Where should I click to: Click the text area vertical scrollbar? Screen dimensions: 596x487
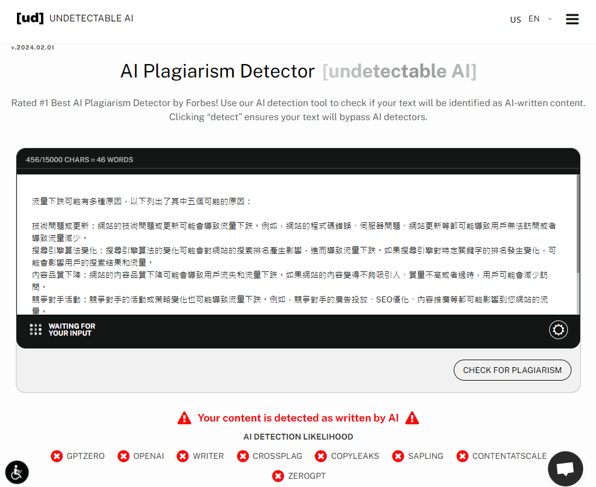coord(578,224)
